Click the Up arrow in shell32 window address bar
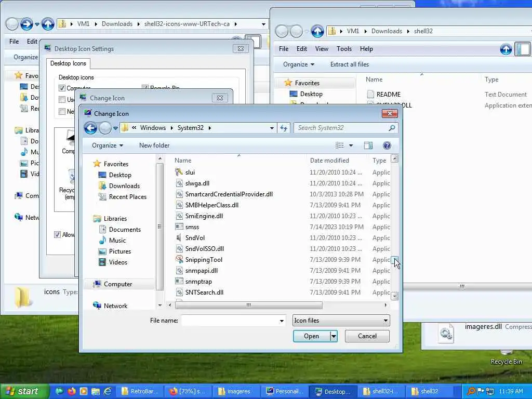Screen dimensions: 532x399 [317, 31]
